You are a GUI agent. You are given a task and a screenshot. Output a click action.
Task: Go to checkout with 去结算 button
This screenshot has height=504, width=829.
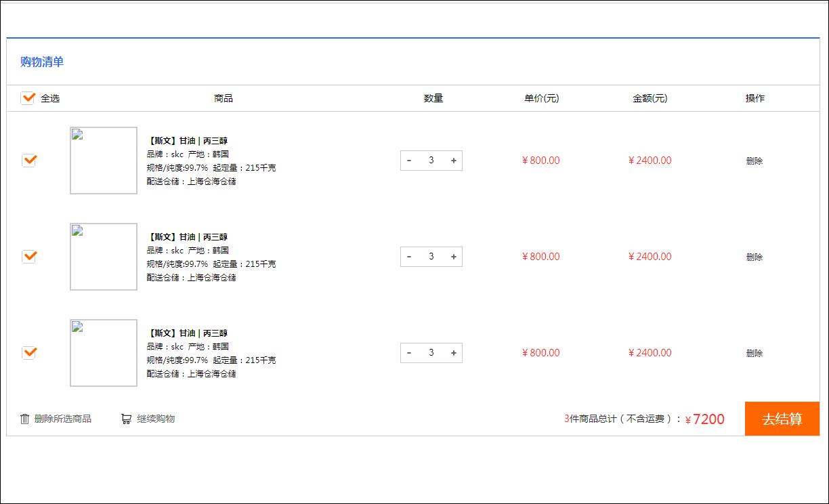[x=782, y=419]
